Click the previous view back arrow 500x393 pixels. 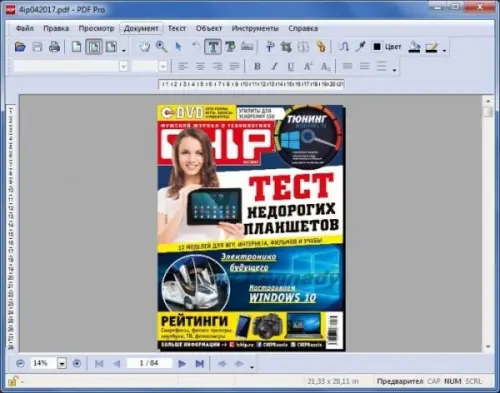click(x=222, y=363)
